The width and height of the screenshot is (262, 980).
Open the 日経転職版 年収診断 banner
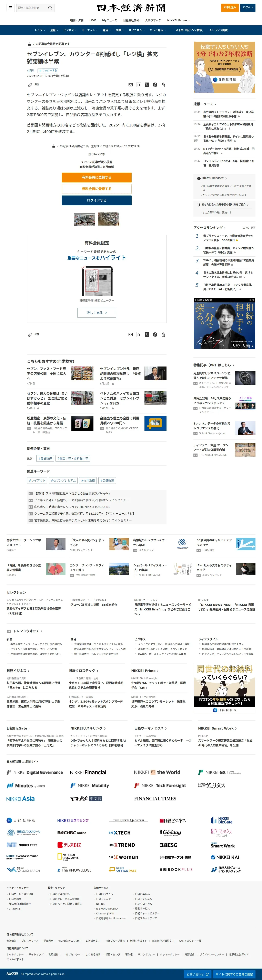tap(224, 67)
